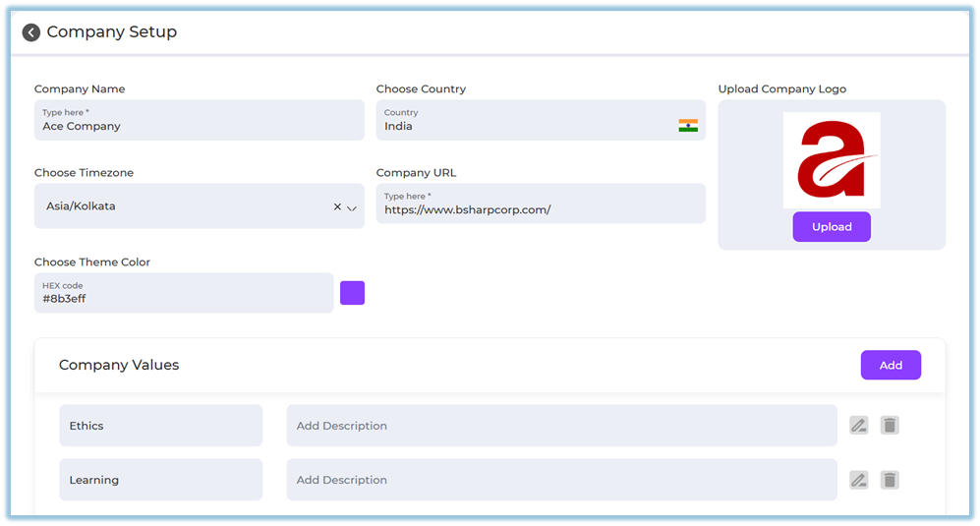Click the Ethics description field

pyautogui.click(x=561, y=426)
